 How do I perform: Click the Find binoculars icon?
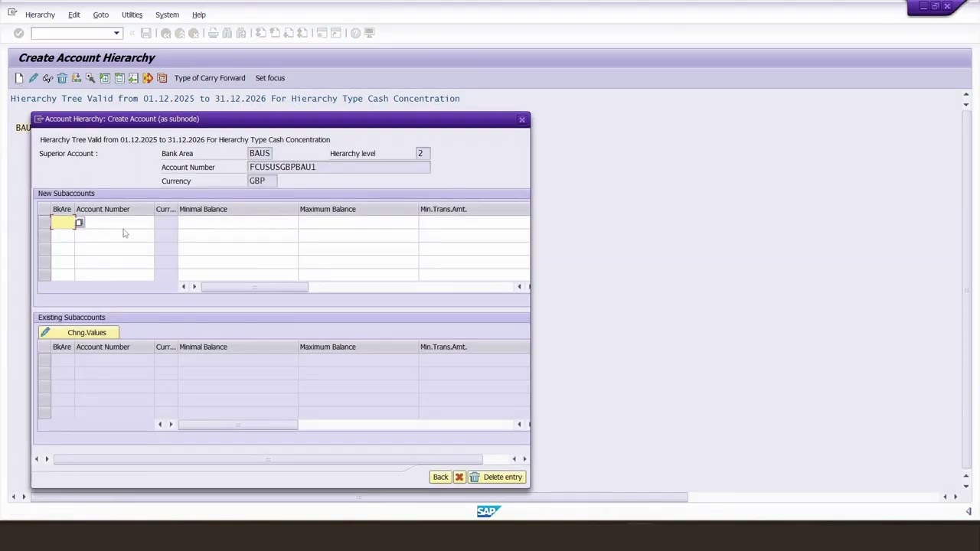[x=227, y=33]
